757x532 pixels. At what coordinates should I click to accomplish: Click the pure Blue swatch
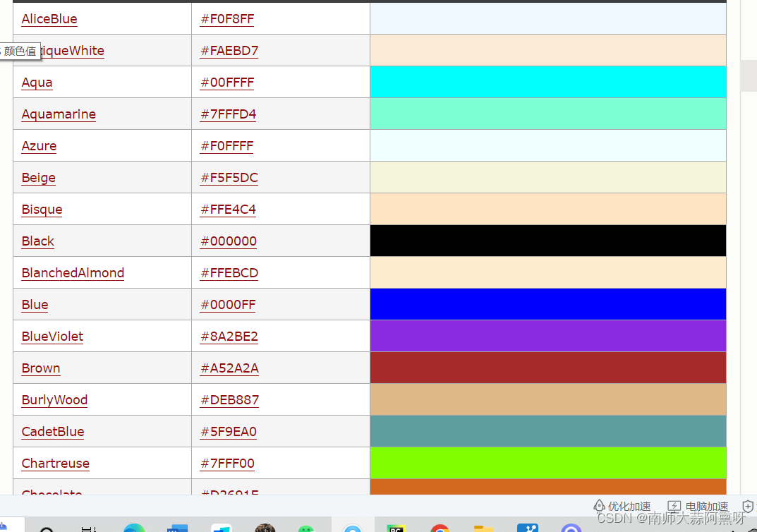[548, 304]
